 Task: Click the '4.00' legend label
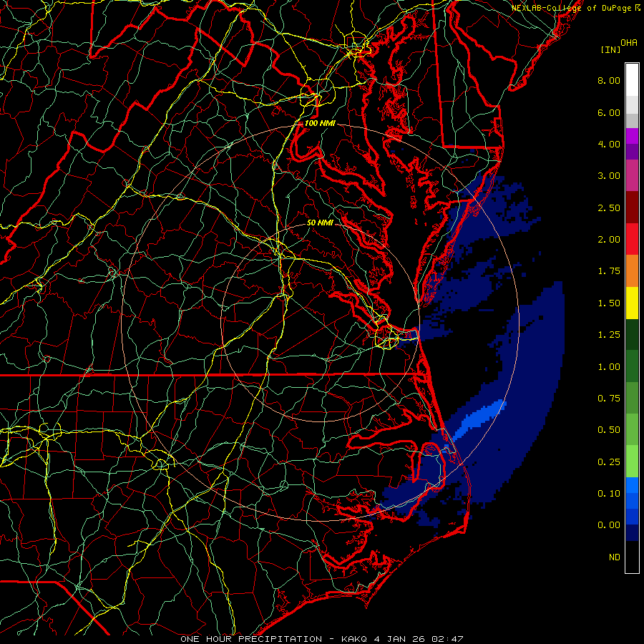609,144
